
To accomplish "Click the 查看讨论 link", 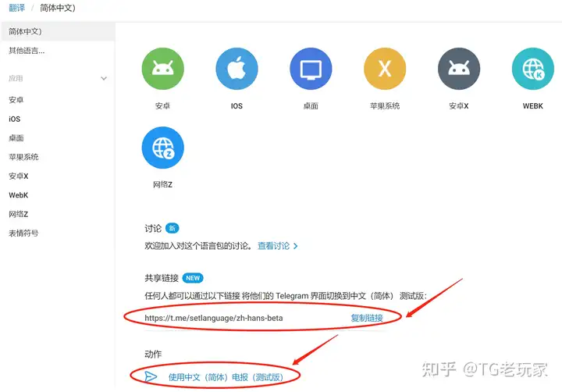I will click(x=273, y=246).
